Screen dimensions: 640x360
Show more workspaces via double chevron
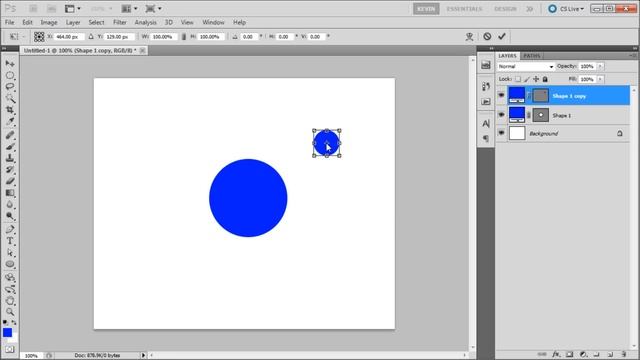[x=529, y=9]
